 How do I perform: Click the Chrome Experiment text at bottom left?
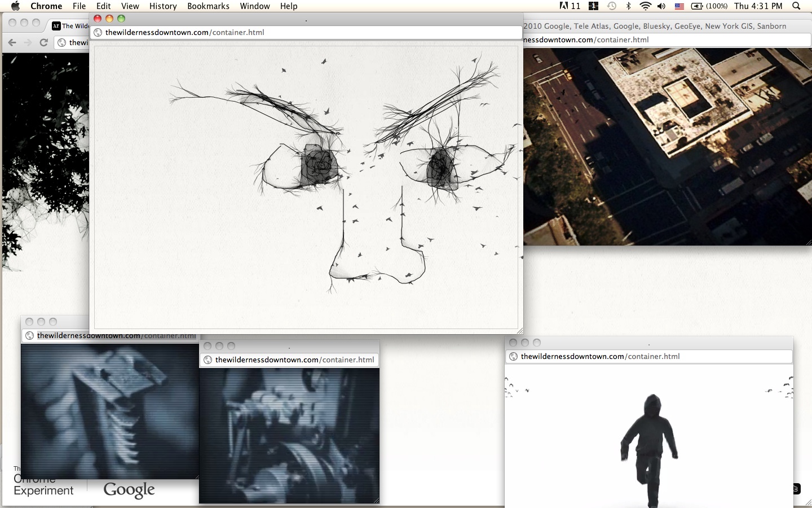(43, 485)
